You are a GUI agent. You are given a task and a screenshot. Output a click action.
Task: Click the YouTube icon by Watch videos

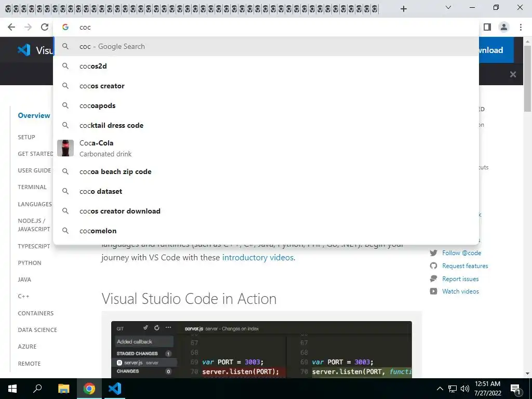(x=434, y=291)
